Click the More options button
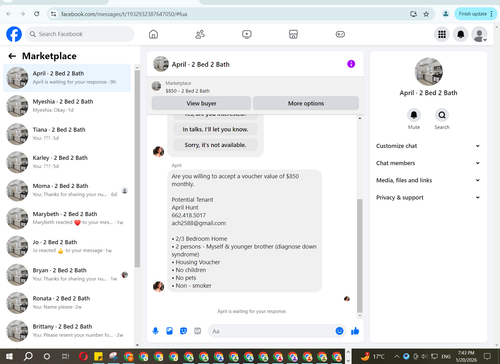Viewport: 500px width, 364px height. click(306, 103)
